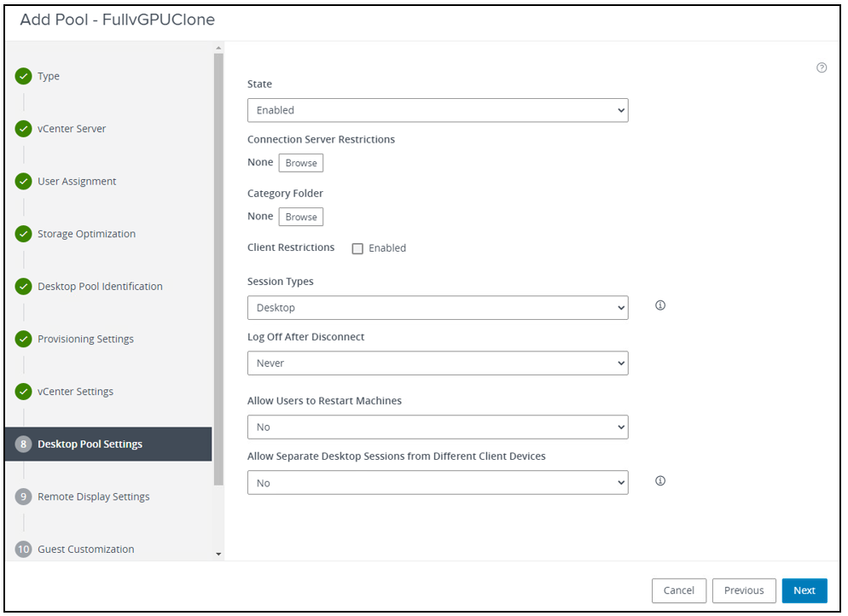Click the numbered circle for Remote Display Settings
This screenshot has height=616, width=848.
[x=23, y=497]
